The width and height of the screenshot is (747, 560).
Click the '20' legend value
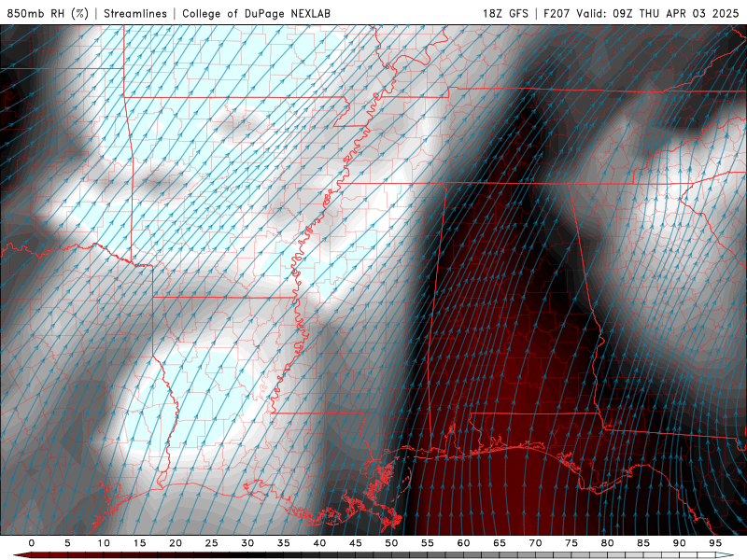[x=176, y=543]
